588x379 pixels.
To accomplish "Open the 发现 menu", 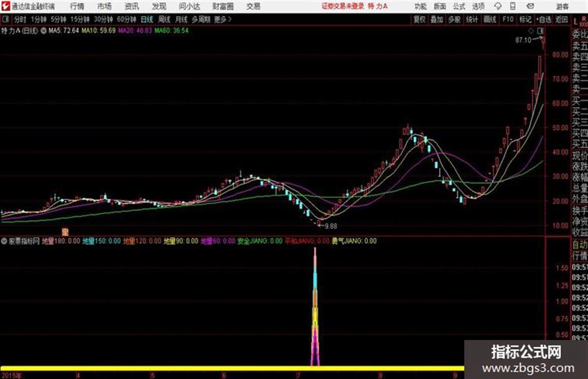I will coord(159,6).
